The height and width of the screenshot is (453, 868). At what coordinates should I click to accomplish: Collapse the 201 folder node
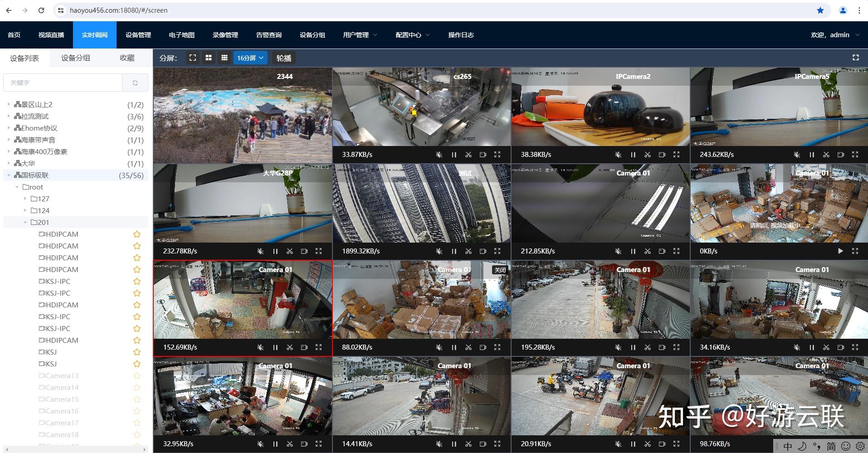[x=25, y=222]
